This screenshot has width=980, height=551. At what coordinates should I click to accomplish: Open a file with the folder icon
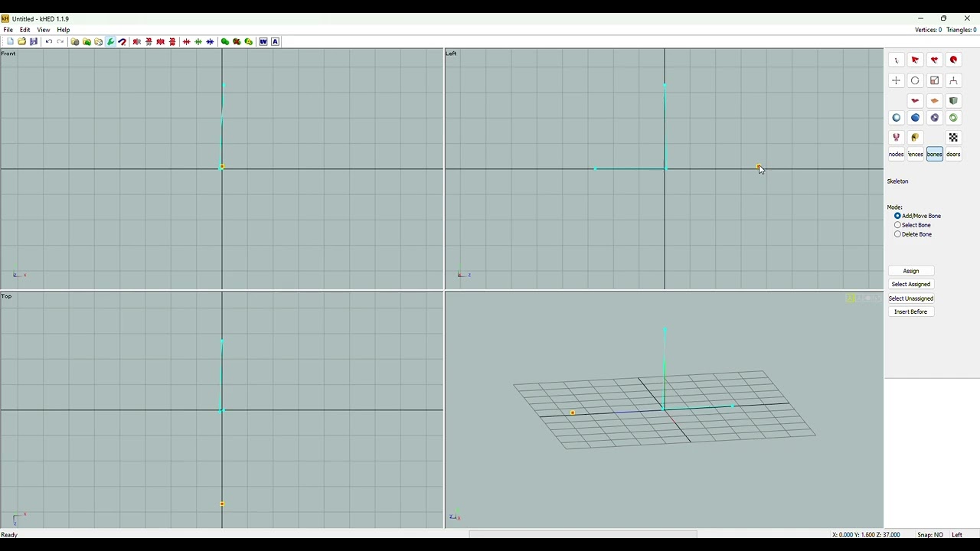21,42
